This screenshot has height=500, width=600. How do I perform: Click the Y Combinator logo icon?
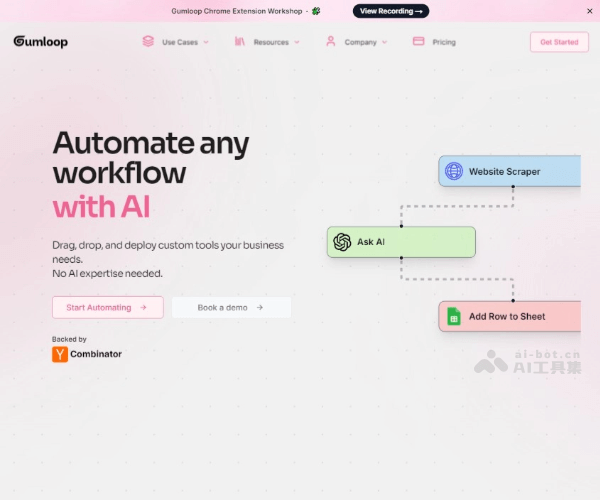pos(60,354)
